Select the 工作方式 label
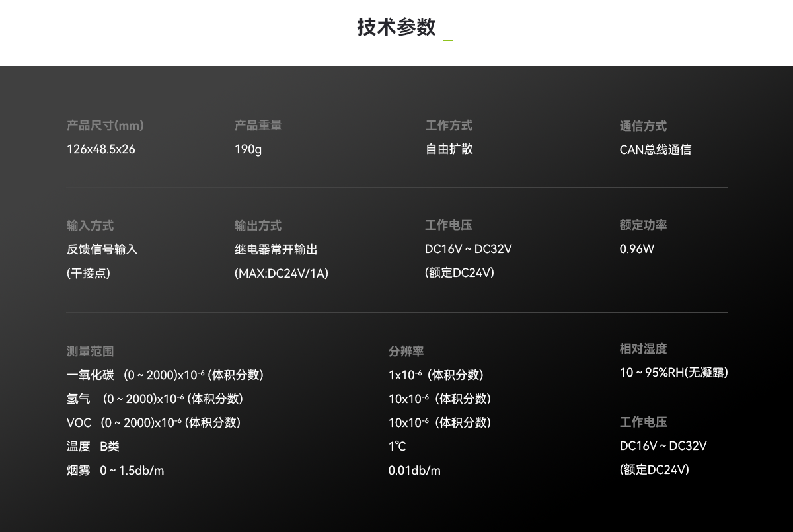 [449, 125]
